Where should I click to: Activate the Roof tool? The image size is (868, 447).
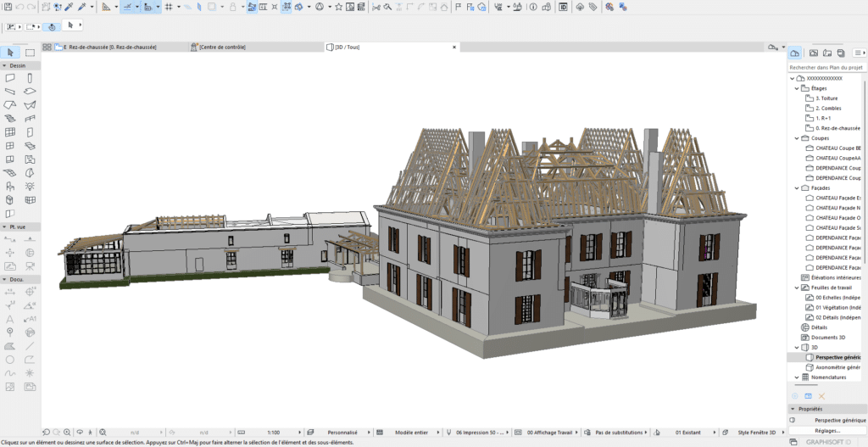pos(10,105)
